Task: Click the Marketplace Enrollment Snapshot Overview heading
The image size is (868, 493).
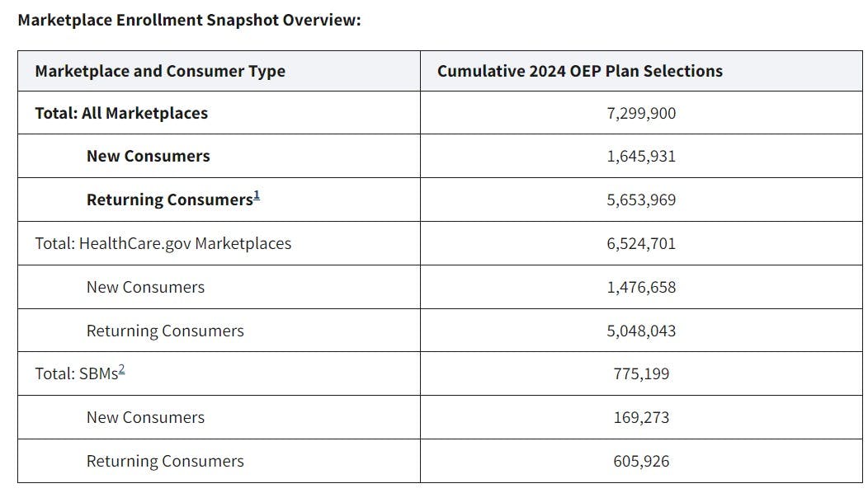Action: (189, 20)
